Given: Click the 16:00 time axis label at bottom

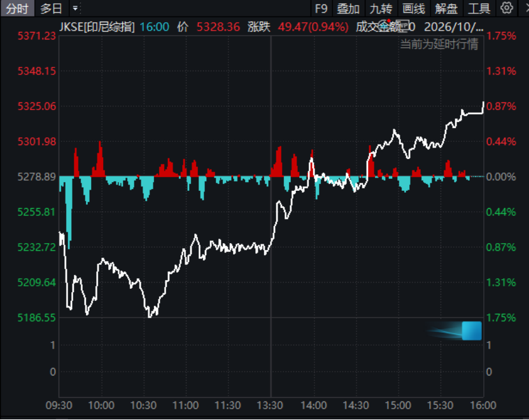Looking at the screenshot, I should pos(483,405).
